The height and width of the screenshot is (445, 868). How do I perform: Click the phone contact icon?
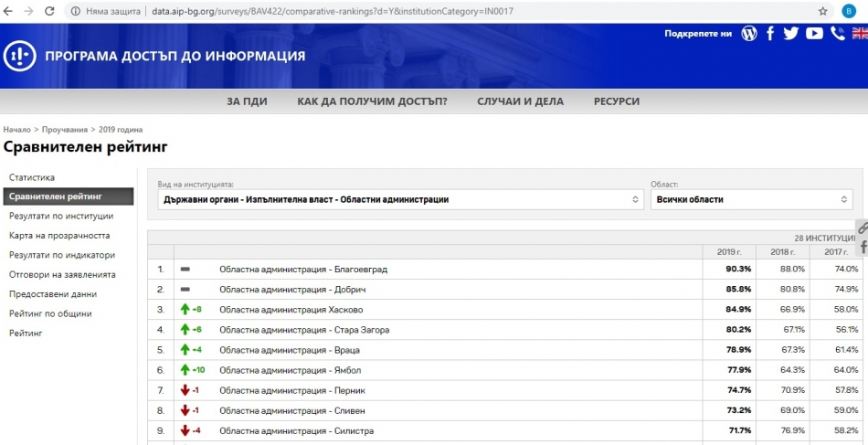coord(837,34)
